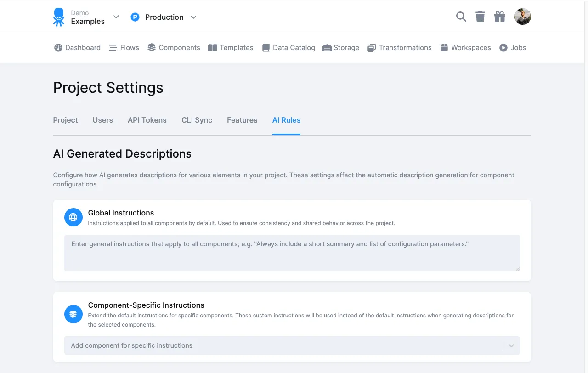Switch to the Features tab
Screen dimensions: 588x373
tap(242, 120)
